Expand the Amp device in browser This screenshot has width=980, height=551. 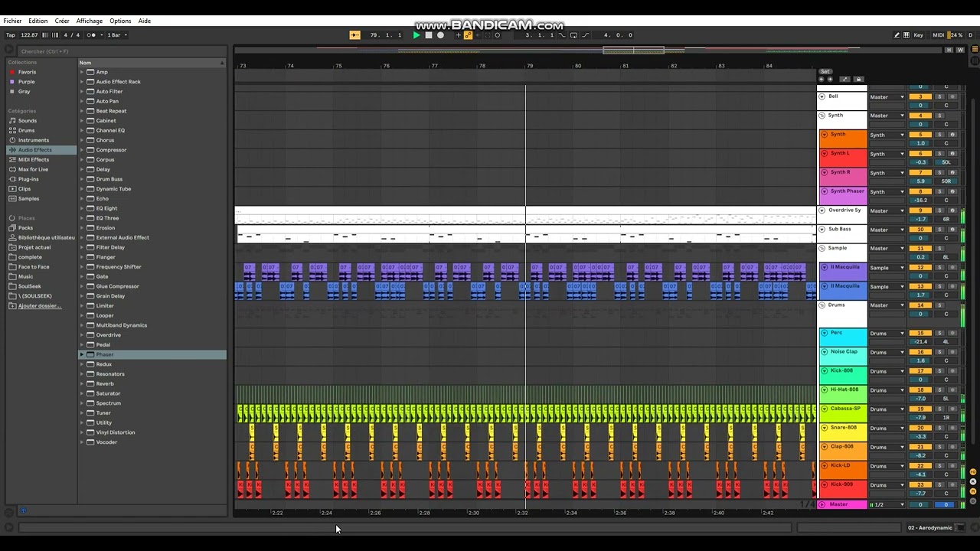(x=82, y=72)
